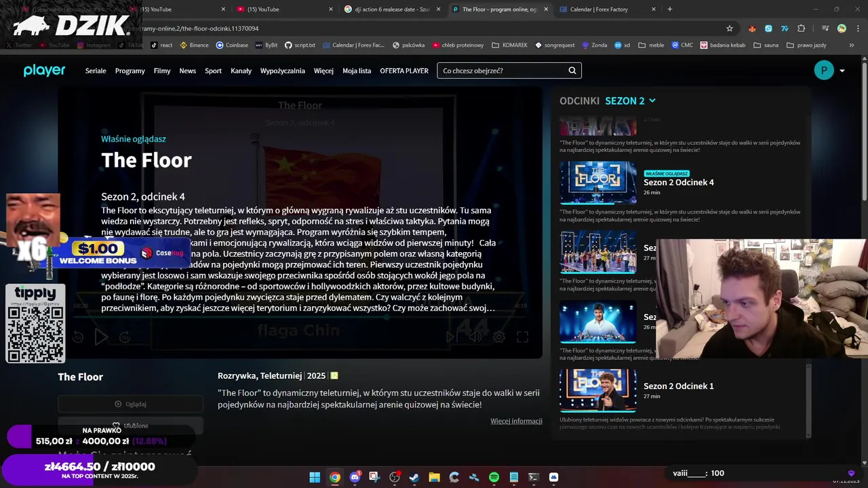
Task: Open the react bookmark
Action: point(161,45)
